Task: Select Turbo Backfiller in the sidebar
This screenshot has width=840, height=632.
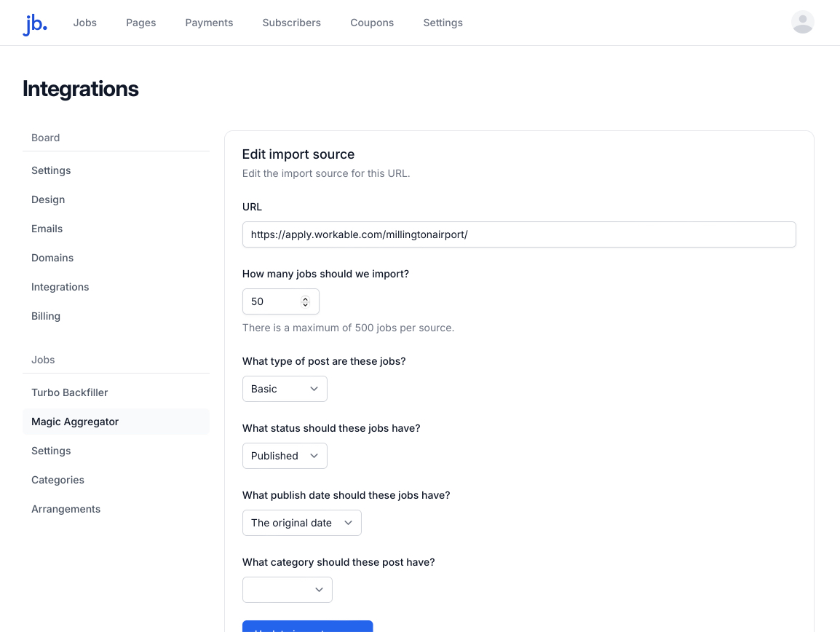Action: coord(69,392)
